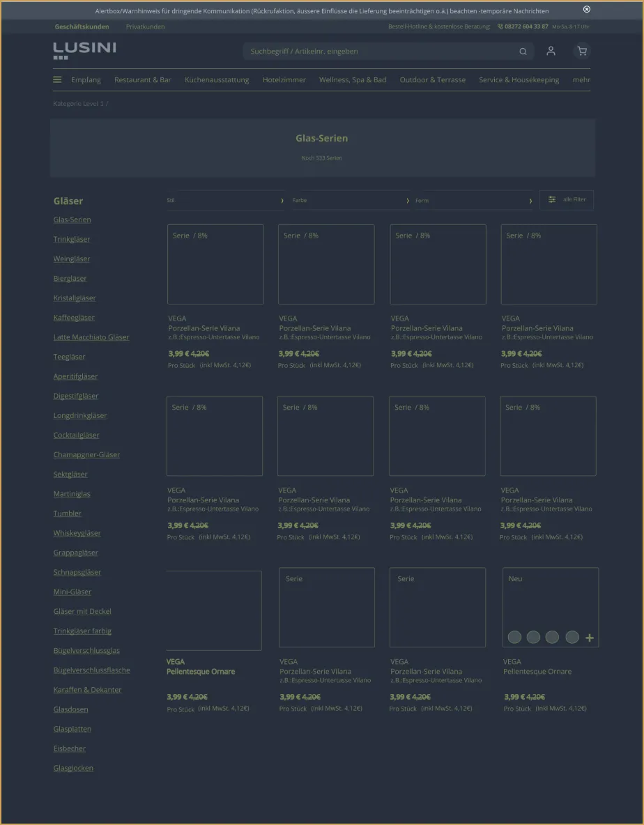
Task: Open the Whiskeygläser category
Action: (x=77, y=533)
